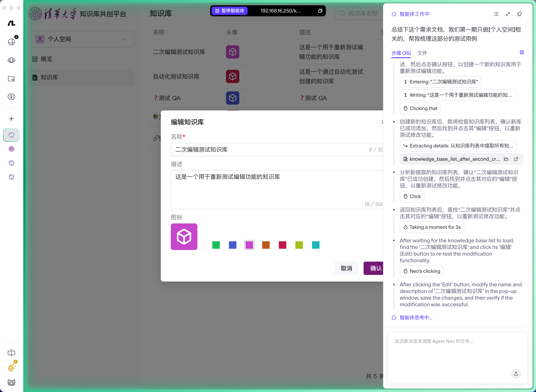Pause the agent via 暂停智能体 toggle
The height and width of the screenshot is (392, 536).
(x=230, y=11)
